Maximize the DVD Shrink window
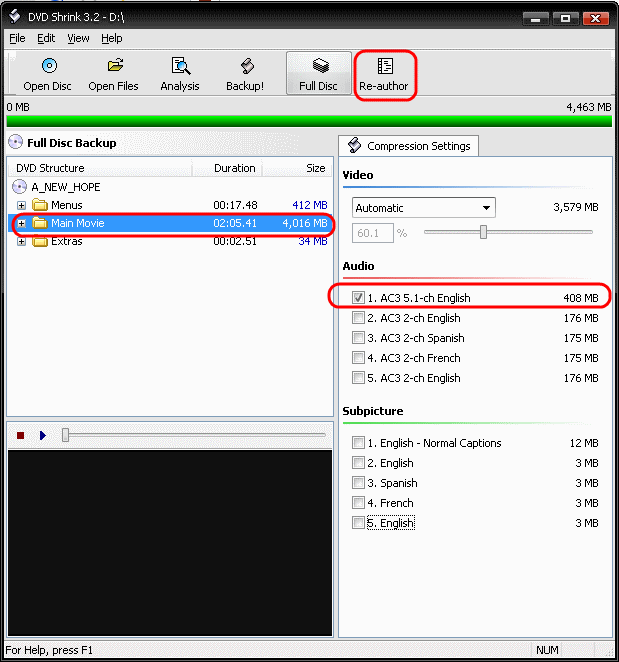Screen dimensions: 619x662 coord(565,18)
